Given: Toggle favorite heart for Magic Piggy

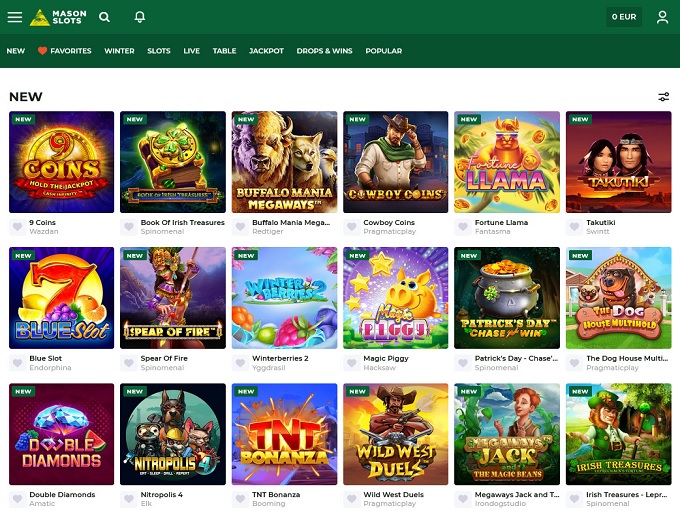Looking at the screenshot, I should click(351, 363).
